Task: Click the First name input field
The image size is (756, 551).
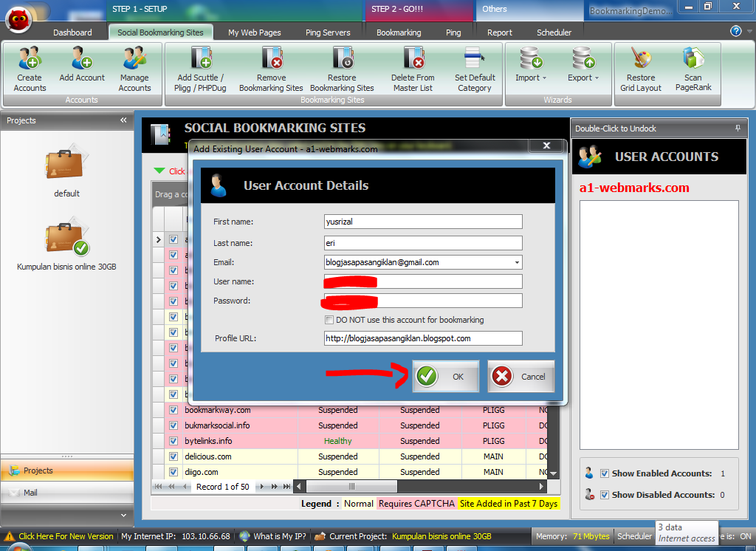Action: click(x=423, y=222)
